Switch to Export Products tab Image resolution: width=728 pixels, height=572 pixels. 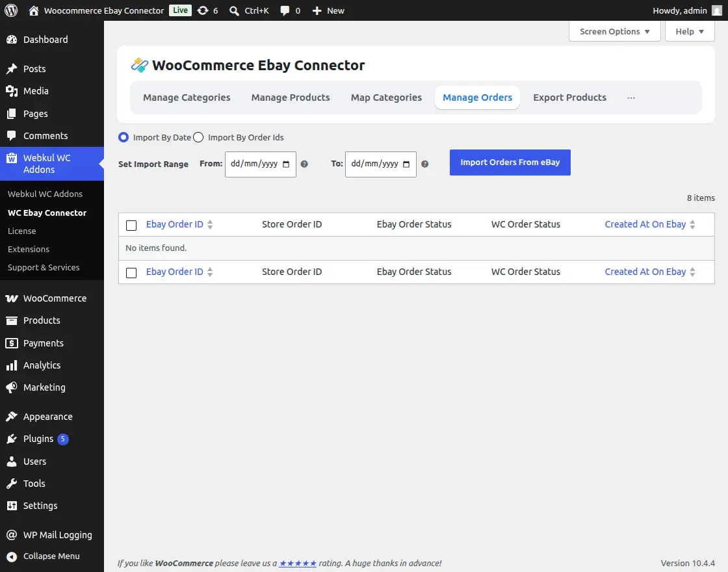[x=569, y=97]
